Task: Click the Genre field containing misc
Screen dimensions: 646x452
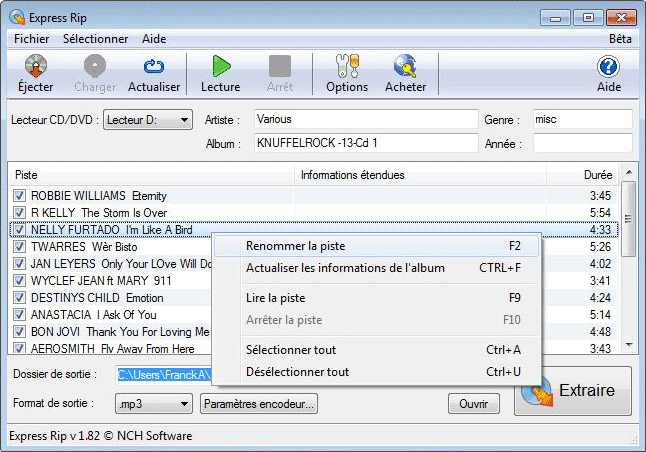Action: click(583, 119)
